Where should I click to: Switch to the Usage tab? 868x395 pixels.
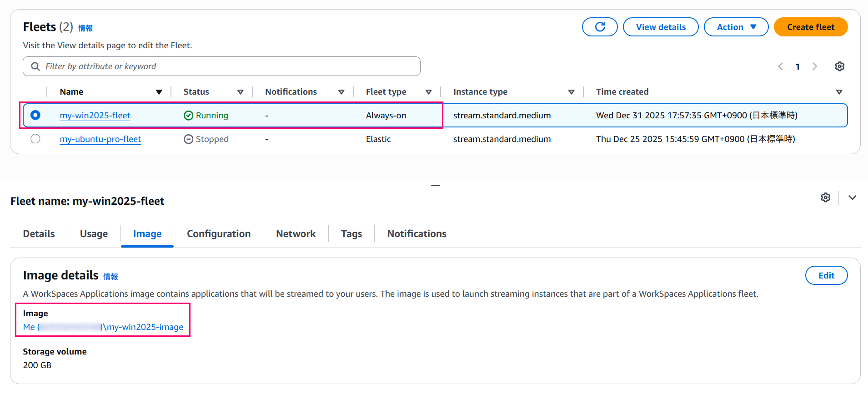[94, 234]
